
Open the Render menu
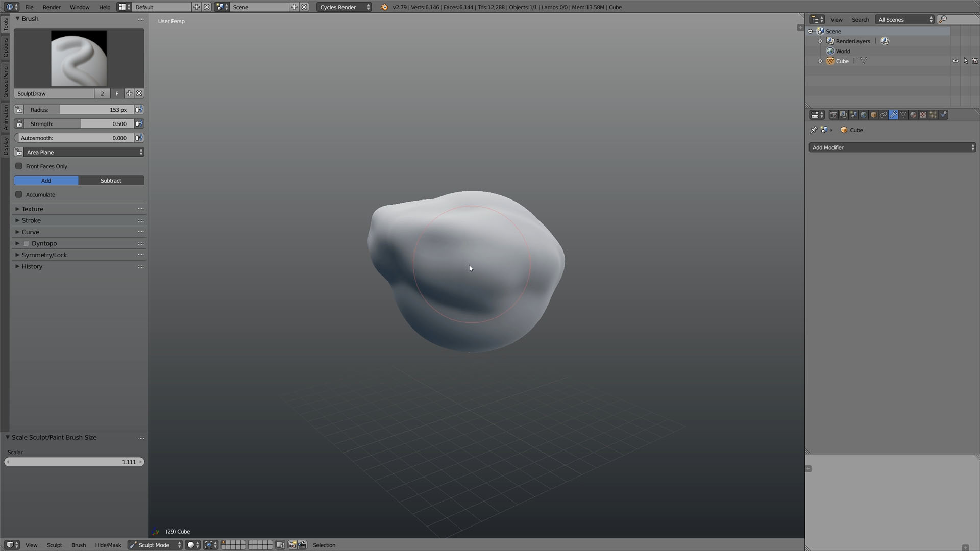point(52,7)
